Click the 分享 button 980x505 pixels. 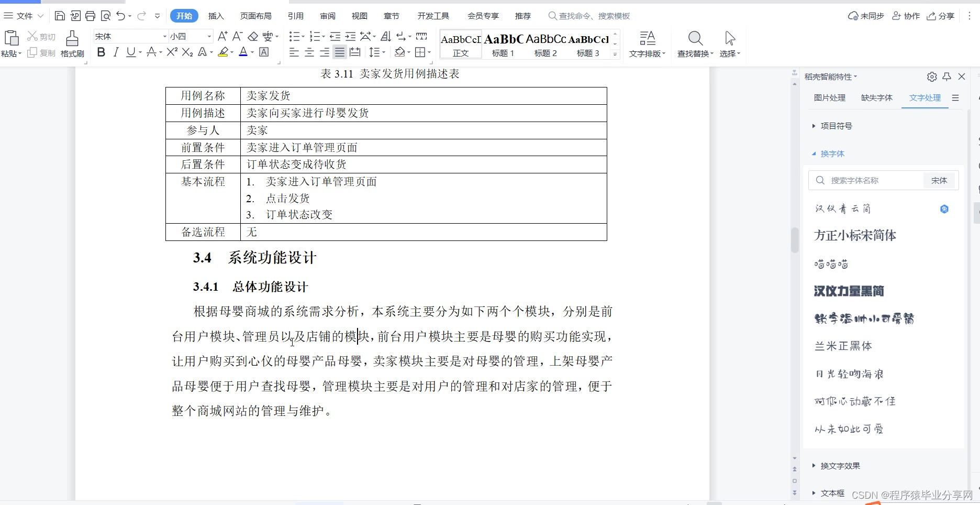coord(941,16)
